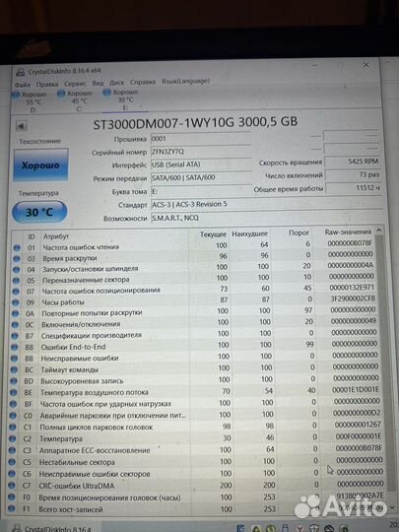The image size is (399, 532).
Task: Click the Raw-значения column header
Action: tap(348, 233)
